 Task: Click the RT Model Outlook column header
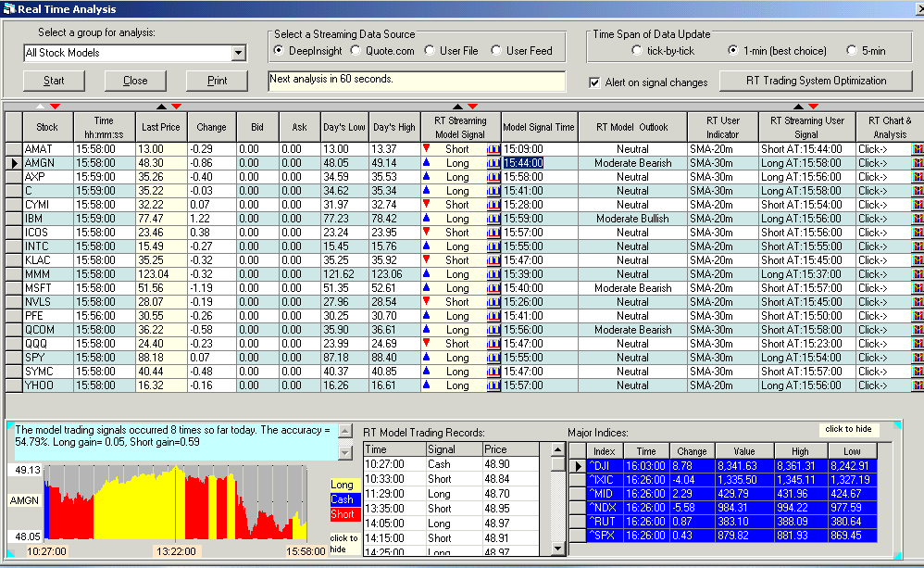631,127
